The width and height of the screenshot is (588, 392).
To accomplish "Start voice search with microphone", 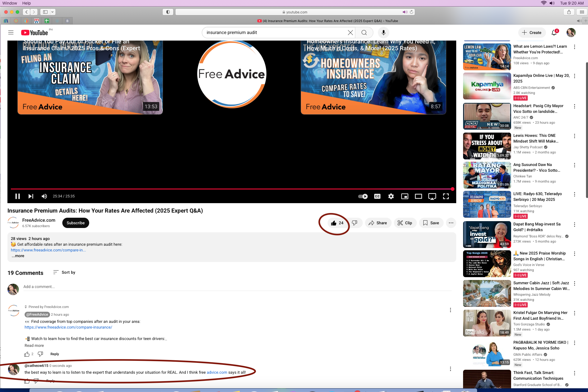I will (x=384, y=33).
